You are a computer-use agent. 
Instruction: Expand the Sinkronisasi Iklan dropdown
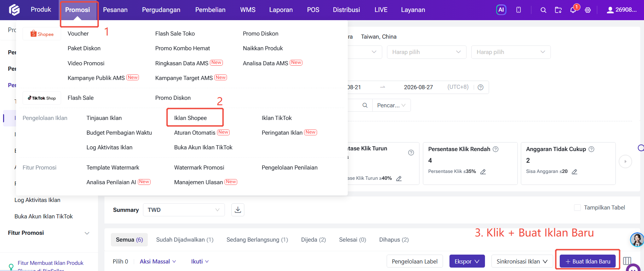click(x=522, y=261)
